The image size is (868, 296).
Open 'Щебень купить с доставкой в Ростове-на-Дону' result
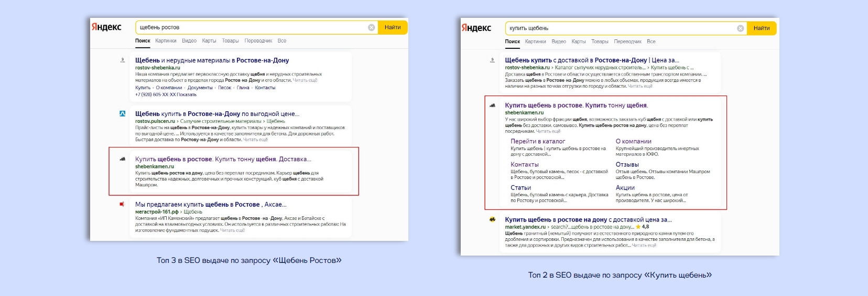click(x=592, y=60)
